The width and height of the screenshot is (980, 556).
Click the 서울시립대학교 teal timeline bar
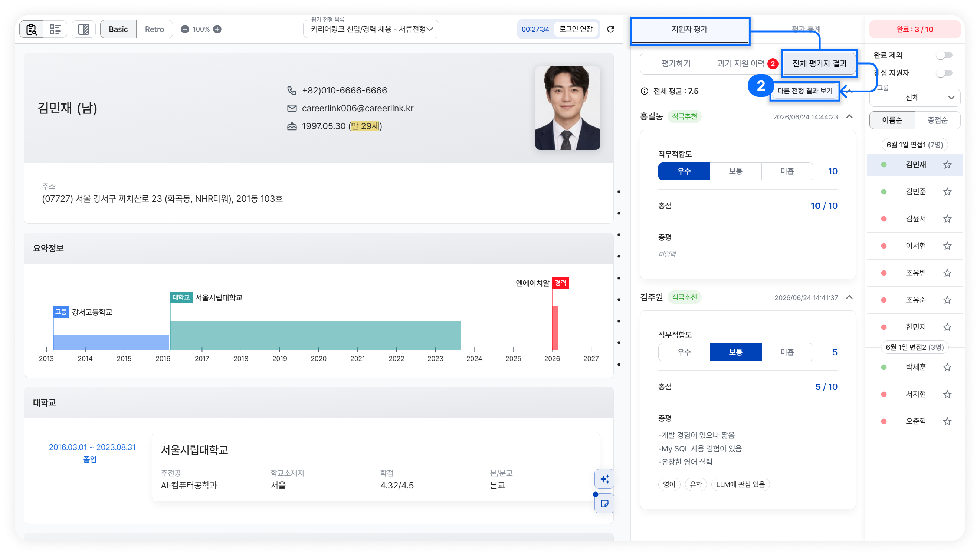[x=315, y=335]
